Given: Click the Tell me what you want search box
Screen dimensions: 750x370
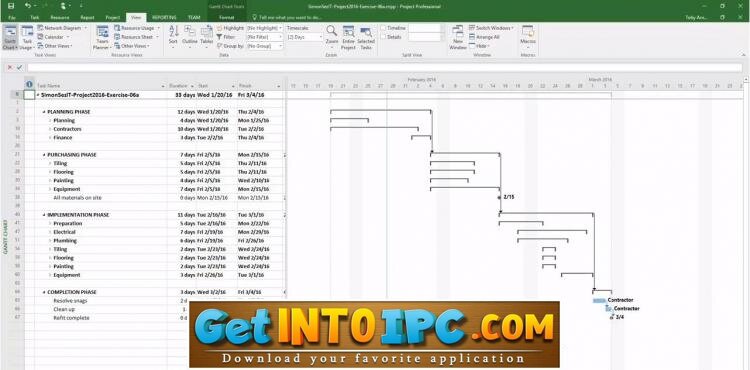Looking at the screenshot, I should [288, 17].
